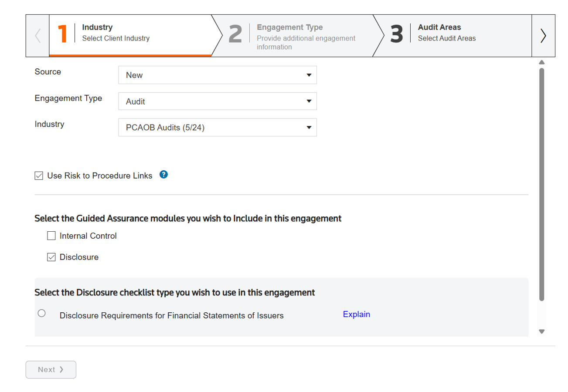Image resolution: width=568 pixels, height=392 pixels.
Task: Uncheck the Disclosure module checkbox
Action: pyautogui.click(x=51, y=257)
